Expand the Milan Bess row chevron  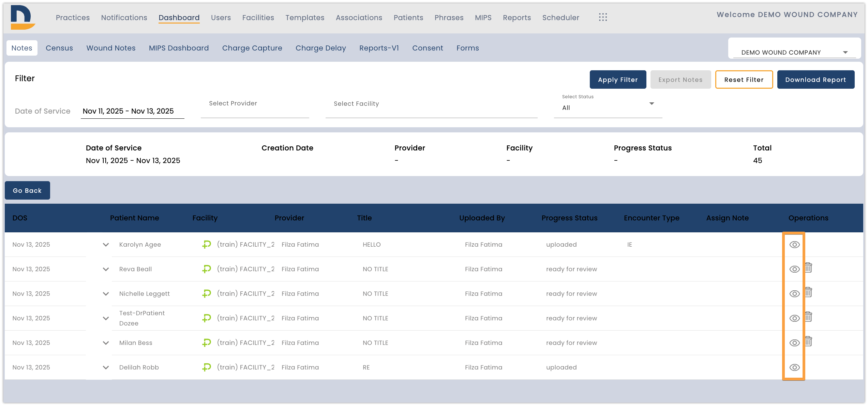pos(106,343)
